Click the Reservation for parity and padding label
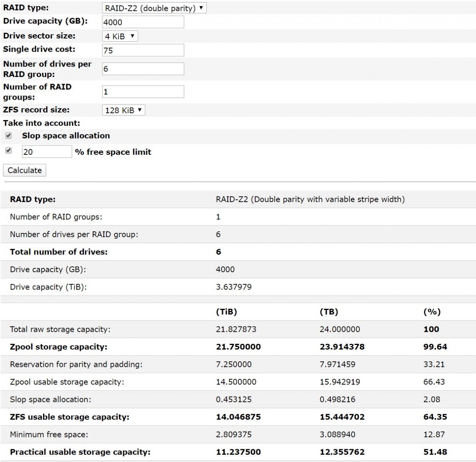 pos(76,364)
